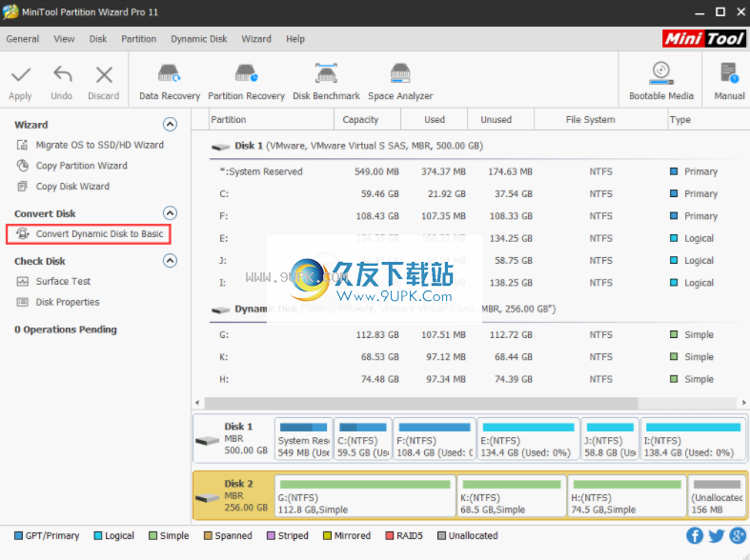Click Copy Partition Wizard link

tap(82, 166)
